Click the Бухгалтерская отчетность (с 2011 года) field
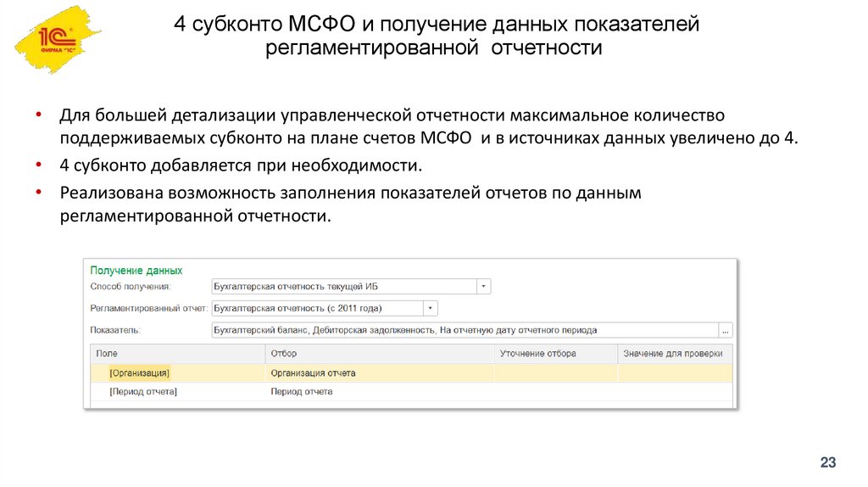 (x=318, y=308)
